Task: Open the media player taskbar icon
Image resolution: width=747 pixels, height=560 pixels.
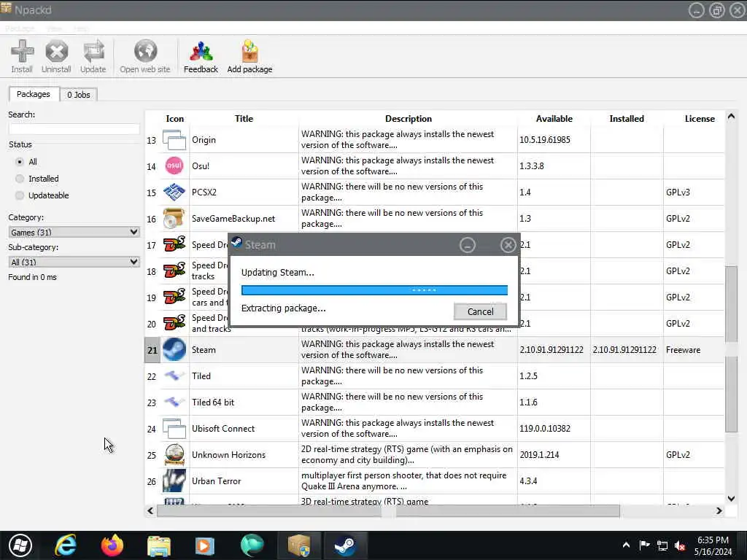Action: [x=205, y=546]
